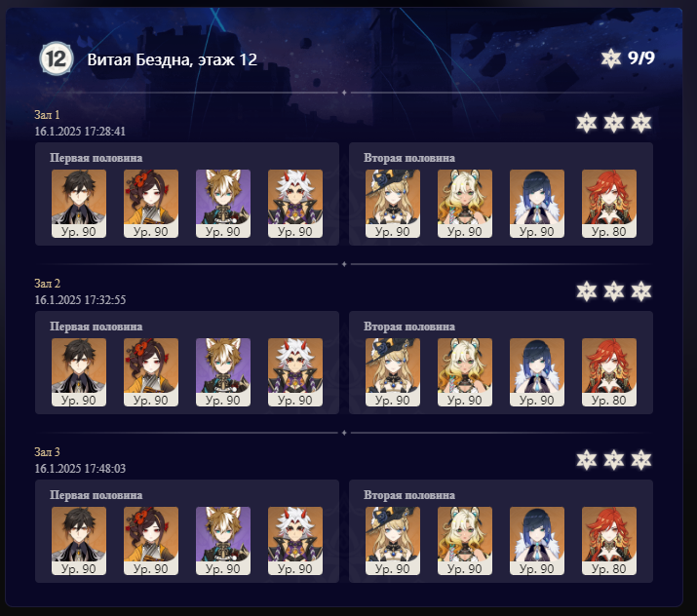Click Itto portrait in Hall 1 first half

tap(295, 204)
